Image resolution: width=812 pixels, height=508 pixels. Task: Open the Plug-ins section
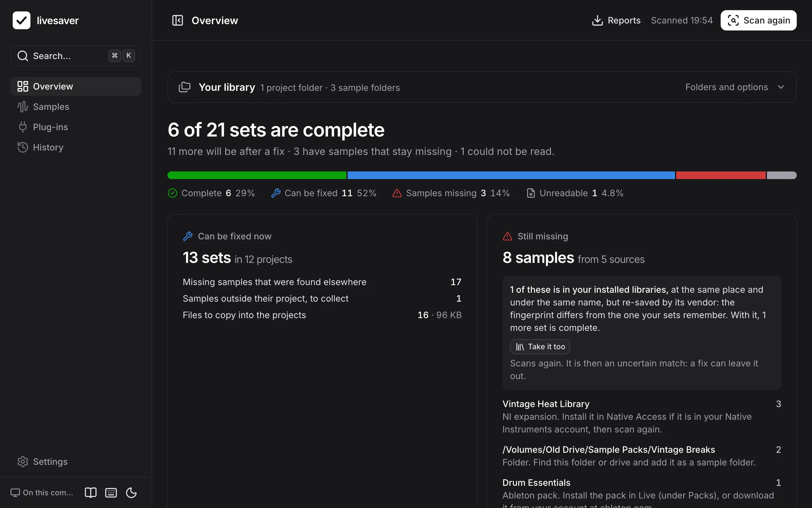[76, 127]
